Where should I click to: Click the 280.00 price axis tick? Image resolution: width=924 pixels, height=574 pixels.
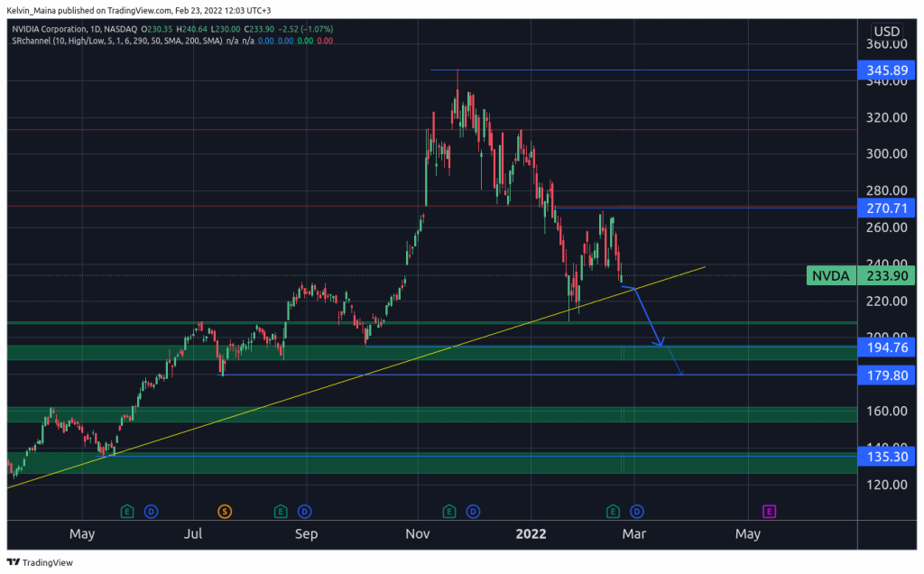click(887, 190)
